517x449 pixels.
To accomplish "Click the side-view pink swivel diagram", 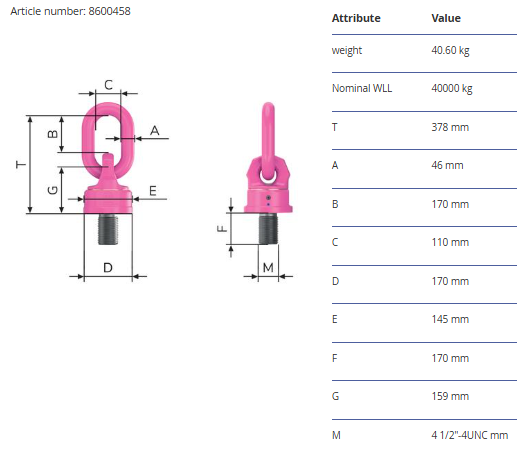I will (268, 173).
